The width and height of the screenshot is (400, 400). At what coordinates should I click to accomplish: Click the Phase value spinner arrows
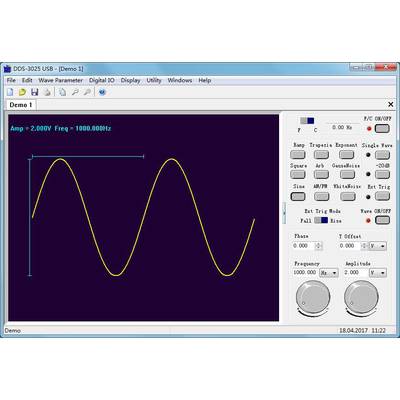click(x=319, y=246)
